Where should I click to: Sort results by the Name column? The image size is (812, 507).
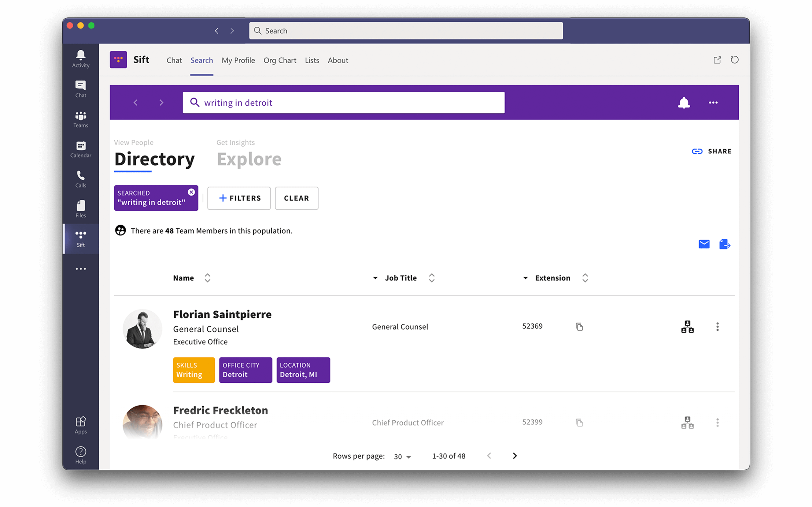(207, 278)
